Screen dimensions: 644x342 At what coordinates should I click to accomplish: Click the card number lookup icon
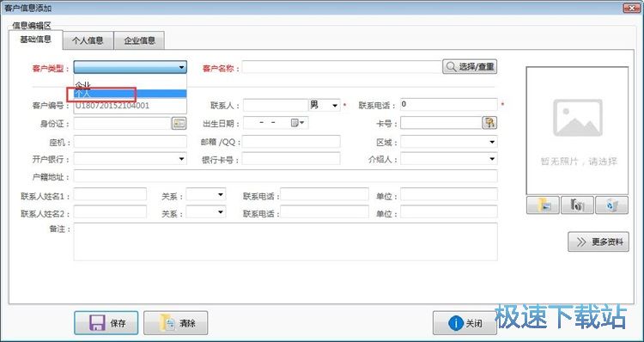489,123
